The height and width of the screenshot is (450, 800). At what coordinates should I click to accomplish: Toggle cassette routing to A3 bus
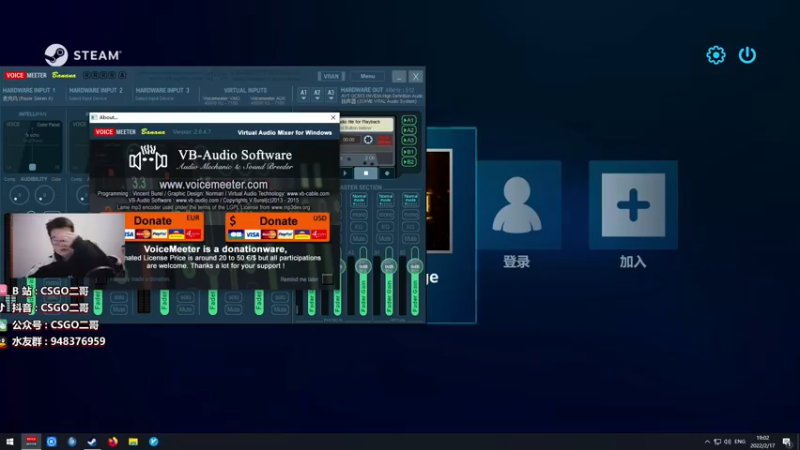point(409,140)
